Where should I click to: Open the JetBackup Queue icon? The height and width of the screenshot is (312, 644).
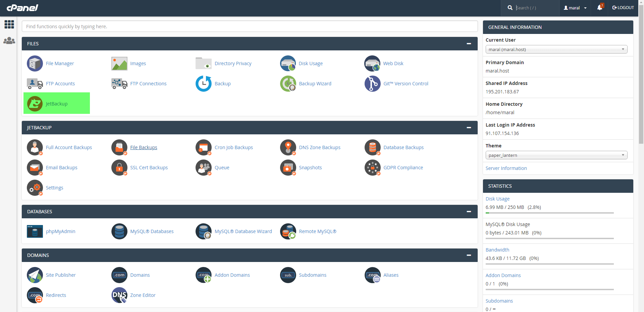(x=204, y=168)
